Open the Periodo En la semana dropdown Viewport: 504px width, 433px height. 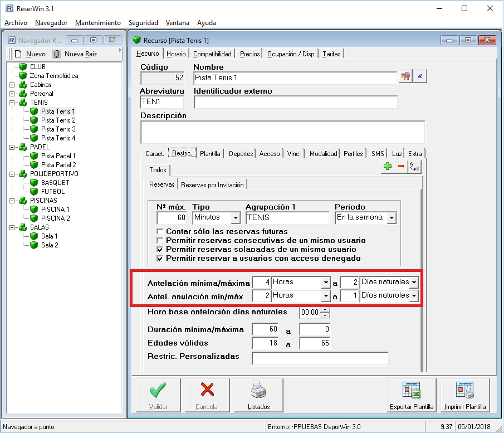point(392,218)
